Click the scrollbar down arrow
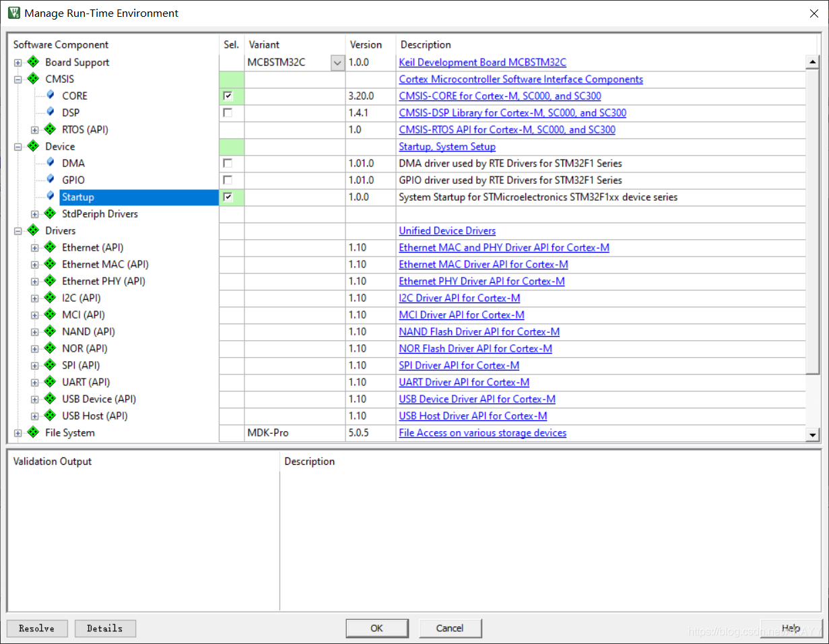829x644 pixels. (x=813, y=435)
